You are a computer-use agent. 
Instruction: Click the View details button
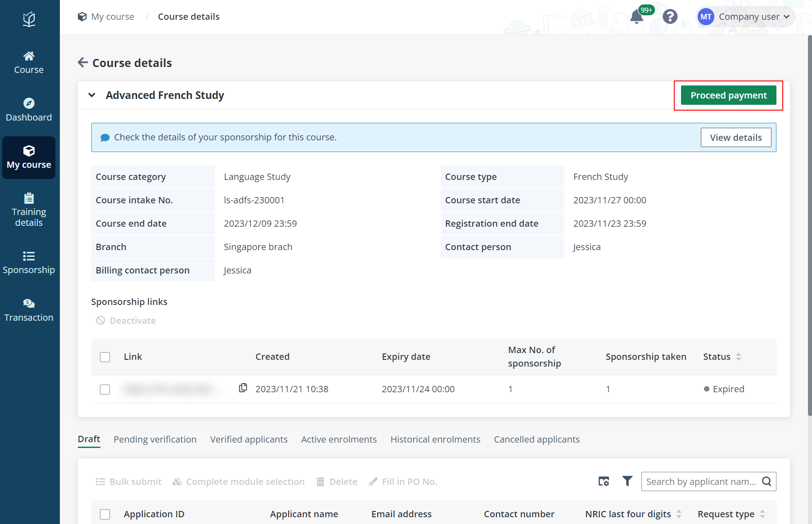pyautogui.click(x=736, y=138)
